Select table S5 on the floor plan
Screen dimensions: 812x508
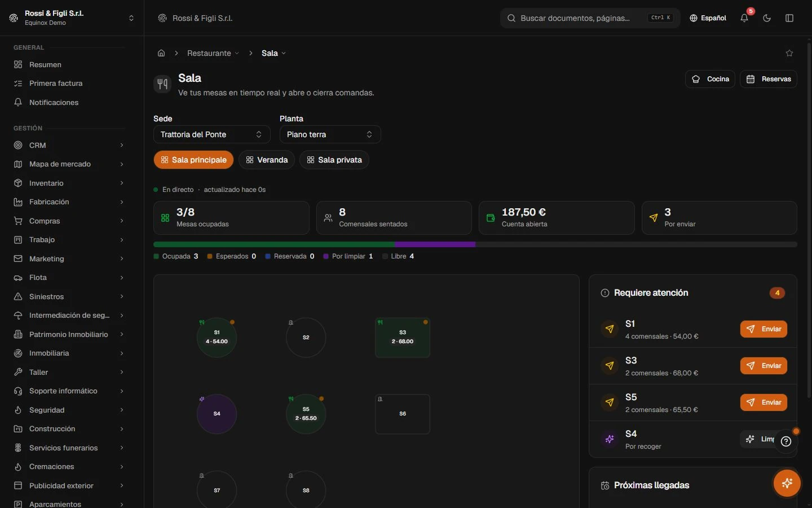(x=306, y=414)
